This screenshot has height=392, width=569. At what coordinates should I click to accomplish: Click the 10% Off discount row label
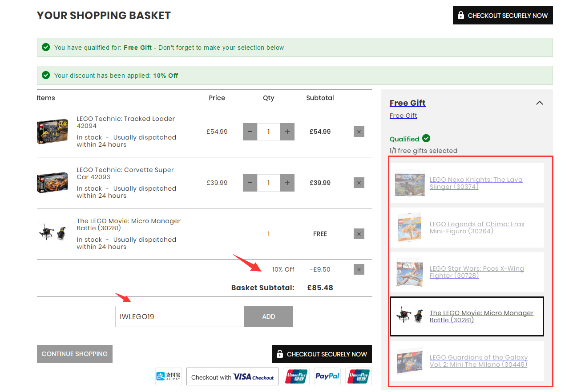click(x=283, y=269)
